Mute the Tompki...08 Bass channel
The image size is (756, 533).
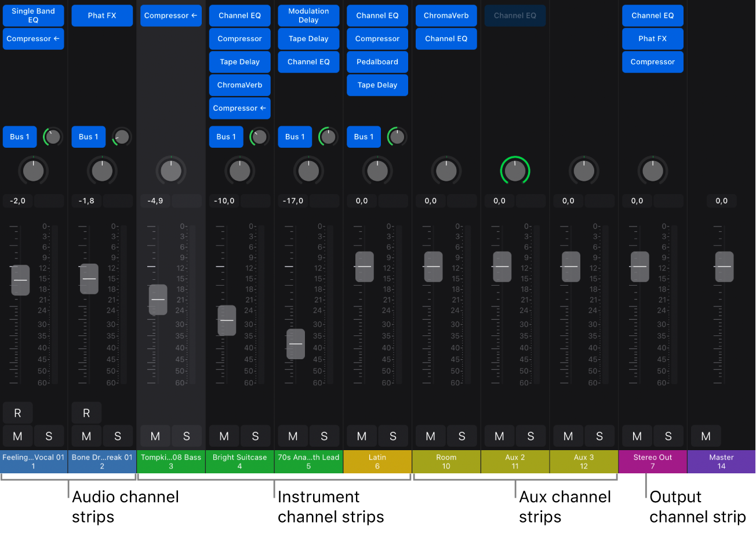pyautogui.click(x=155, y=436)
